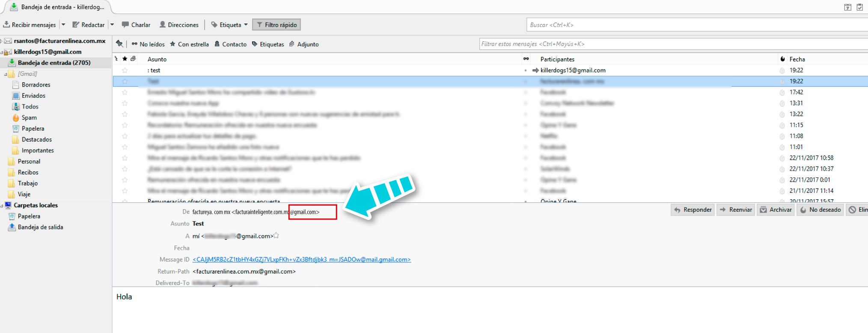Click the pin quick filter bar icon
This screenshot has width=868, height=333.
point(119,44)
